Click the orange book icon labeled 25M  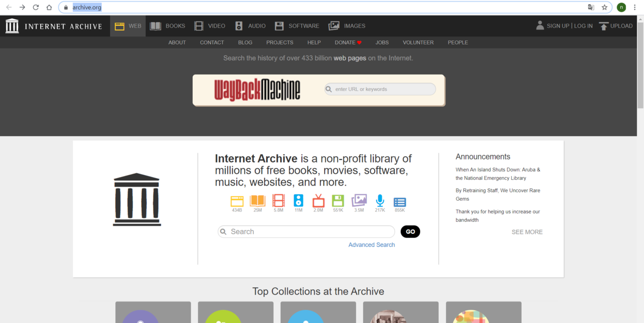point(258,201)
